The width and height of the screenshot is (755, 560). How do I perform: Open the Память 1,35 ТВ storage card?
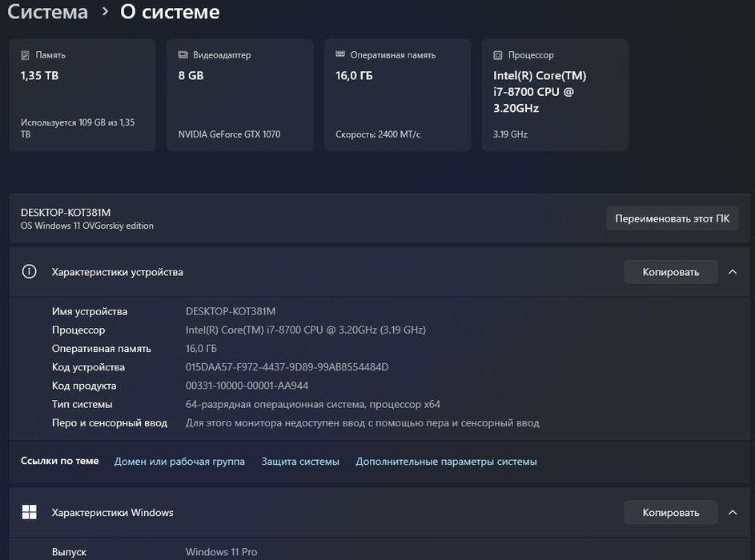(x=82, y=95)
